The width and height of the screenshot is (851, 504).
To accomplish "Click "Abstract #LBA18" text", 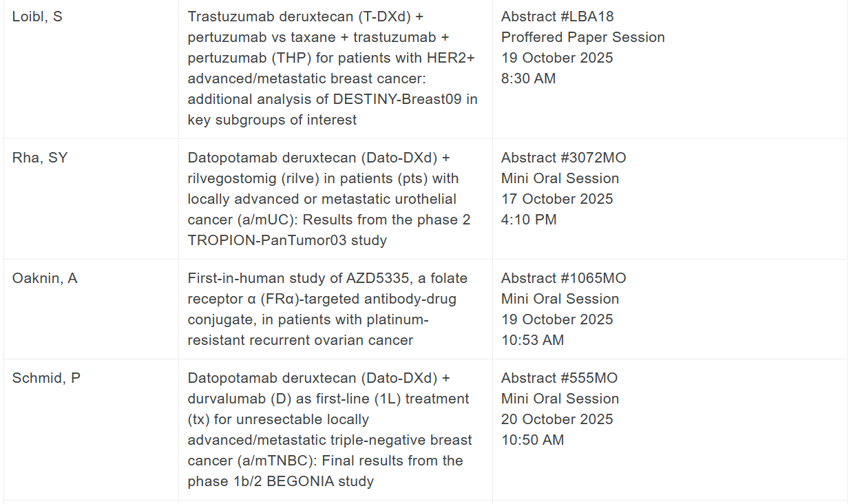I will 557,17.
